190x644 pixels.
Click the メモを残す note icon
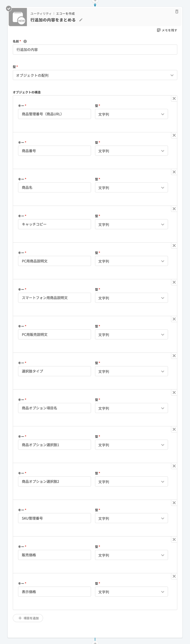point(159,30)
